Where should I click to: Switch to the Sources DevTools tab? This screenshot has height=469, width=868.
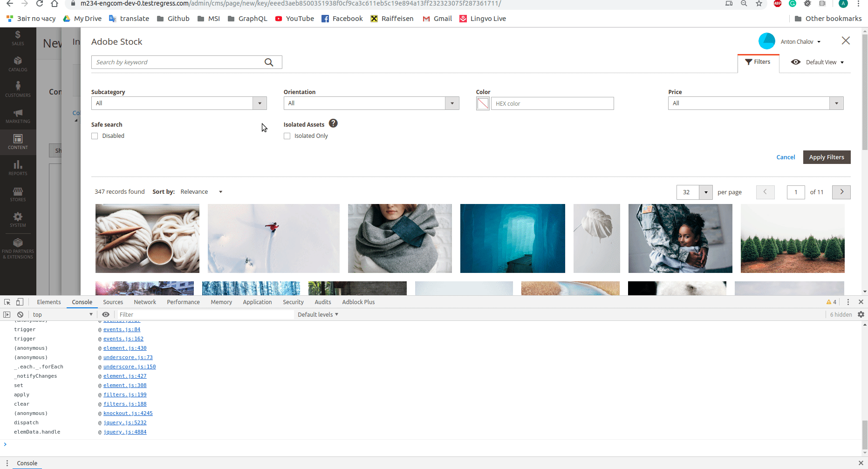tap(113, 302)
